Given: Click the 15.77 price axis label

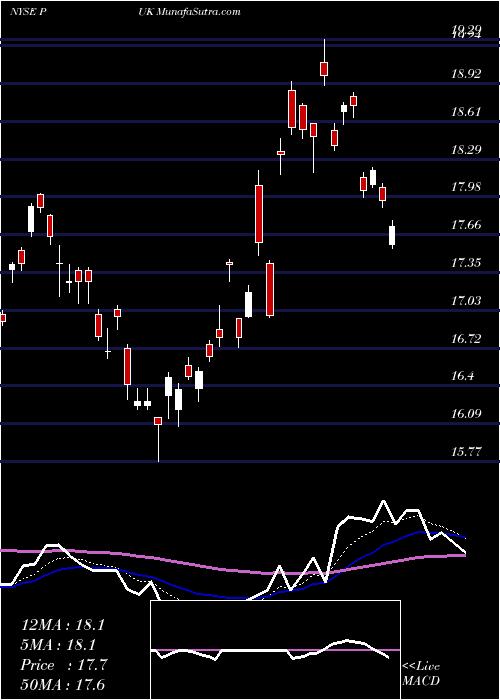Looking at the screenshot, I should tap(467, 452).
